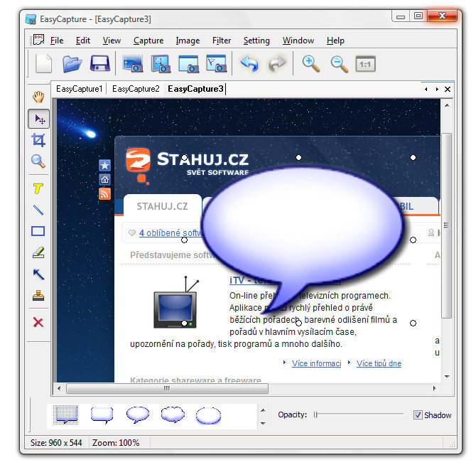Click the '4 oblíbené' link in capture
The height and width of the screenshot is (465, 476).
pos(171,233)
